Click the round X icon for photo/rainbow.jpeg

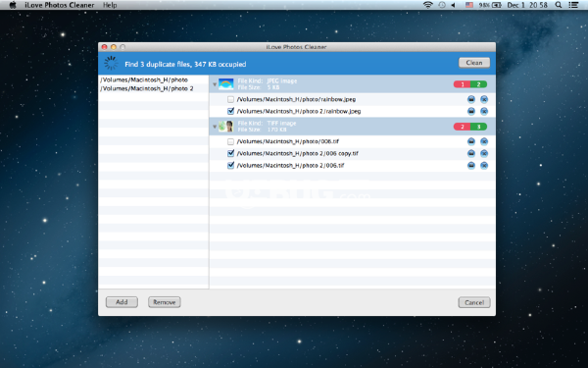484,99
